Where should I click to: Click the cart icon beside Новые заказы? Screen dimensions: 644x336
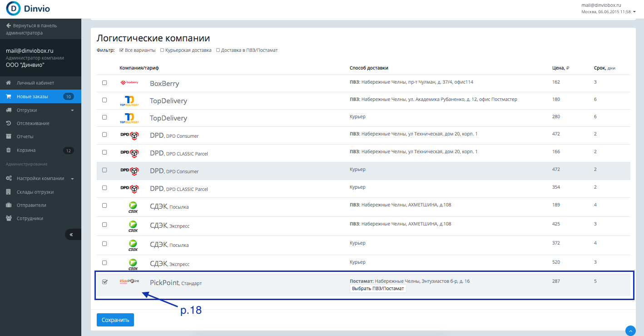pyautogui.click(x=8, y=96)
